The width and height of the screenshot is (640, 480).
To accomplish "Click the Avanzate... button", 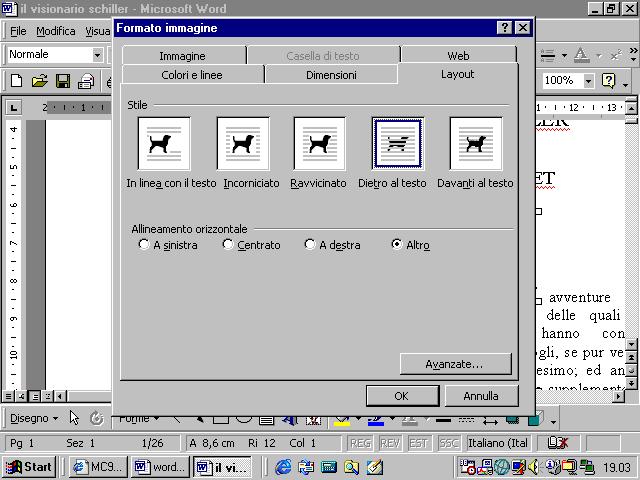I will (455, 364).
